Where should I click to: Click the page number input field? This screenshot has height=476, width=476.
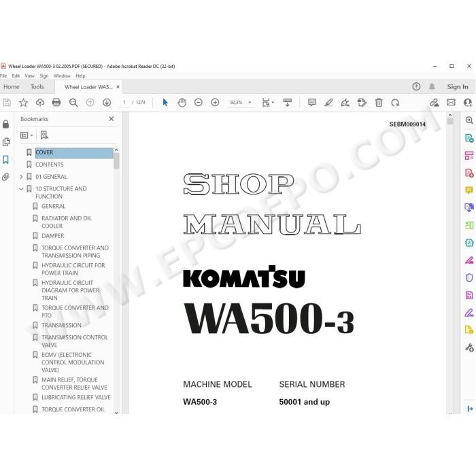pos(124,103)
